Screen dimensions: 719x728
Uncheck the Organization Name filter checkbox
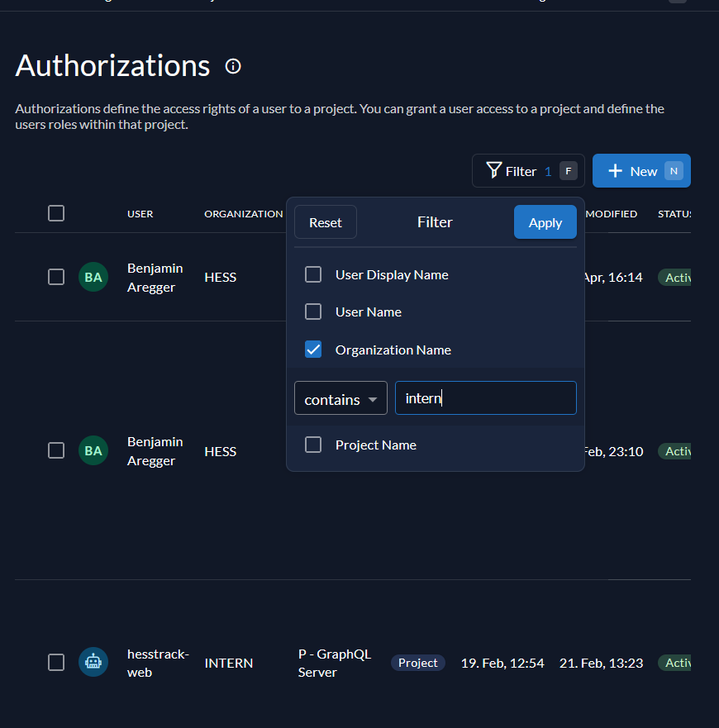[313, 350]
